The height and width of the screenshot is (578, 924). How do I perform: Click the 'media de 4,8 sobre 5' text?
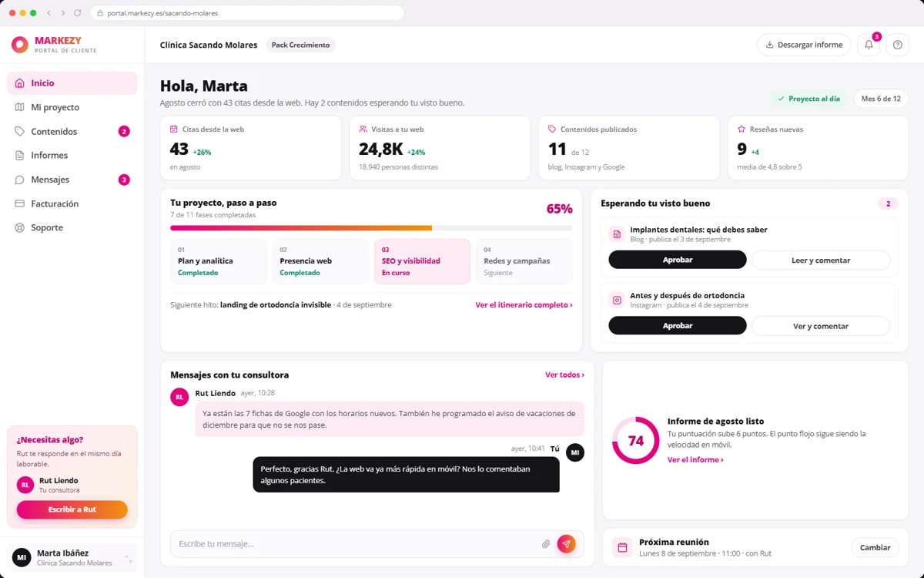pyautogui.click(x=769, y=167)
